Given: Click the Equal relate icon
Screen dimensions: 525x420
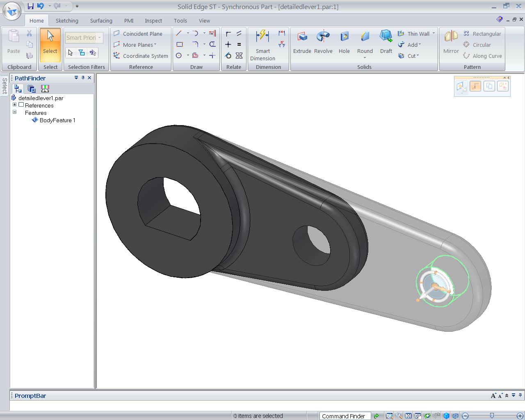Looking at the screenshot, I should pyautogui.click(x=239, y=44).
